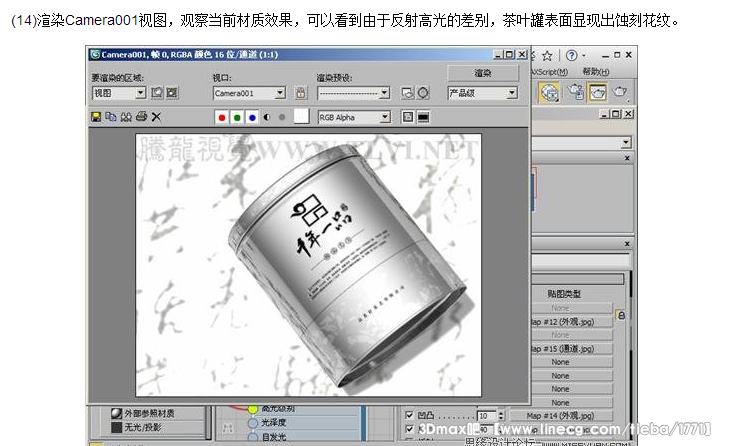Open the small arrow beside help icon
This screenshot has height=446, width=740.
[584, 56]
